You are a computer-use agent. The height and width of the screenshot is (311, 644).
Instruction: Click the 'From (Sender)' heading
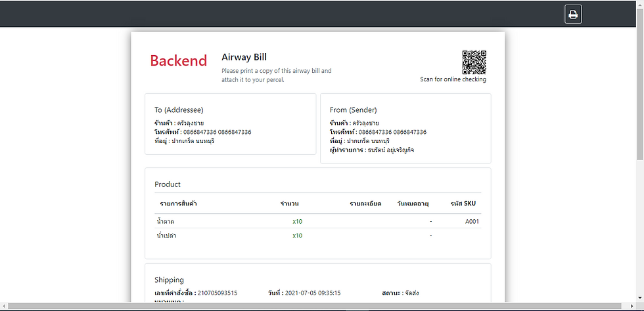click(354, 110)
